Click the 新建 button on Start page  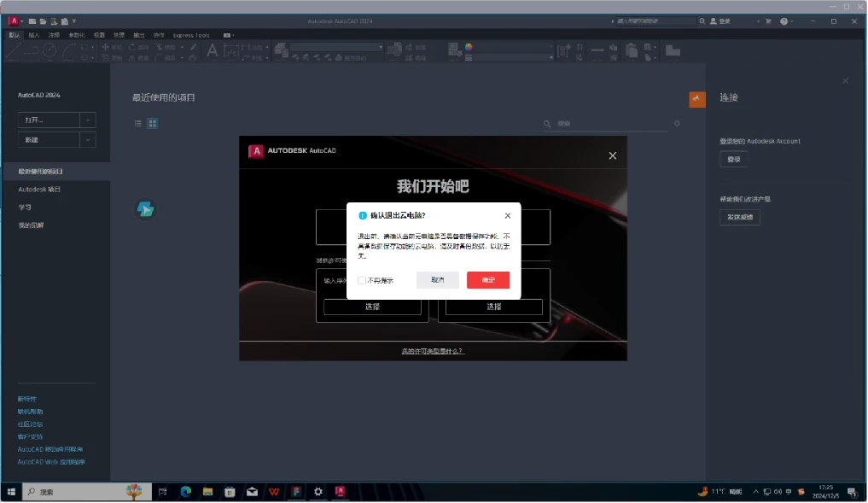click(x=49, y=139)
